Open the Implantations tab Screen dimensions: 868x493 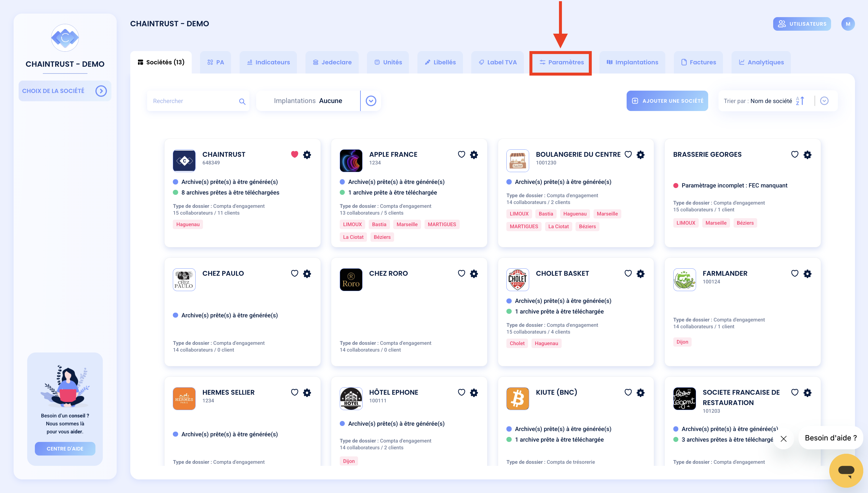click(x=632, y=62)
